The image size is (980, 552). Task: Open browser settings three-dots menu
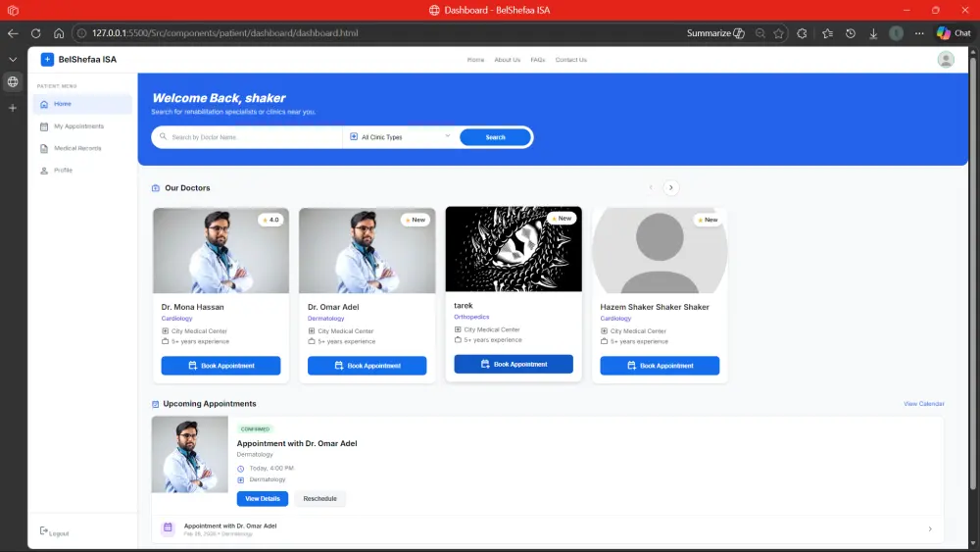tap(919, 33)
